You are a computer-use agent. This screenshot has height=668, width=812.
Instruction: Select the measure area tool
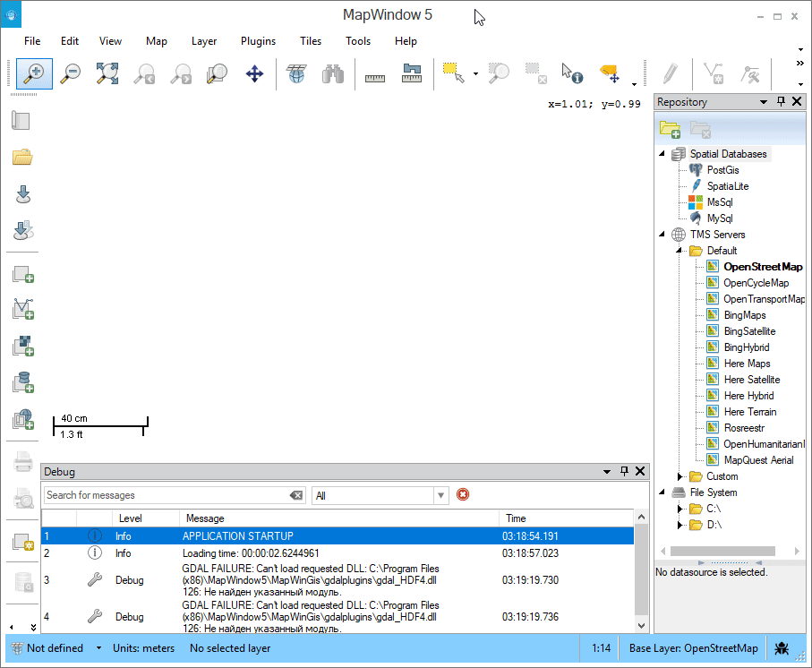pyautogui.click(x=412, y=74)
